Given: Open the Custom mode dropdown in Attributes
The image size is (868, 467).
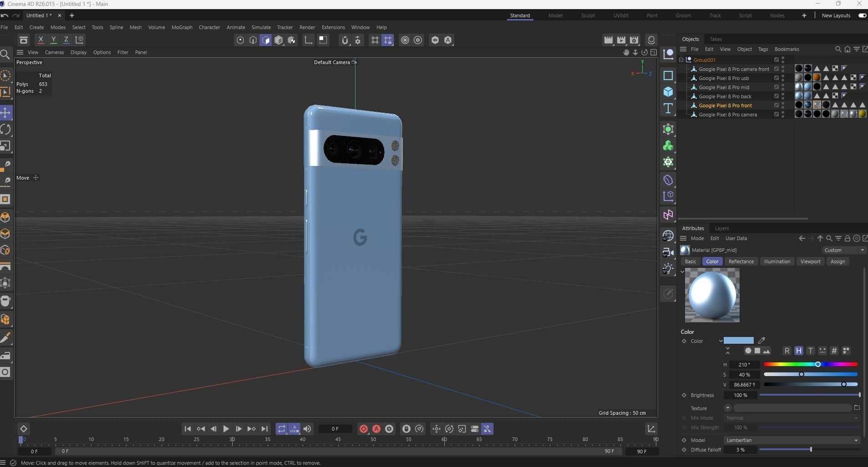Looking at the screenshot, I should tap(843, 250).
